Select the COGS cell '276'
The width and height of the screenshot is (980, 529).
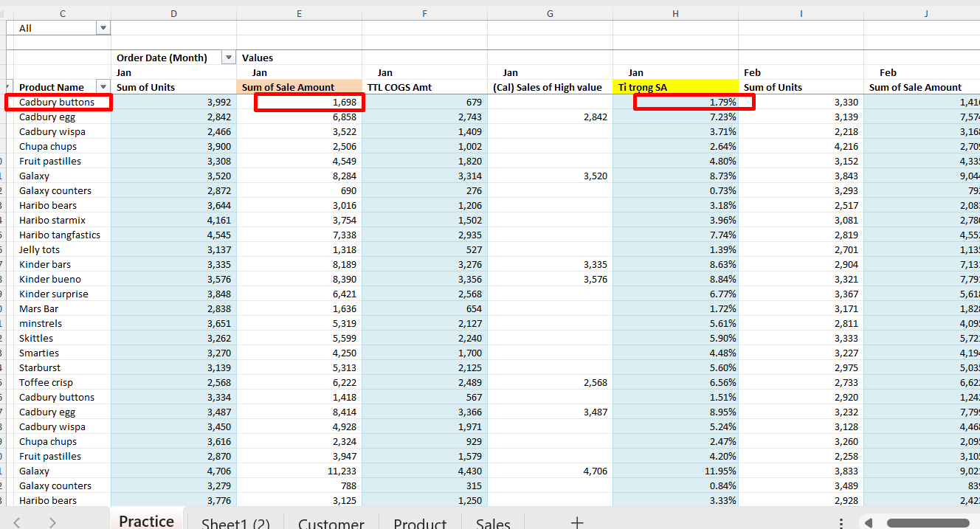(x=424, y=190)
